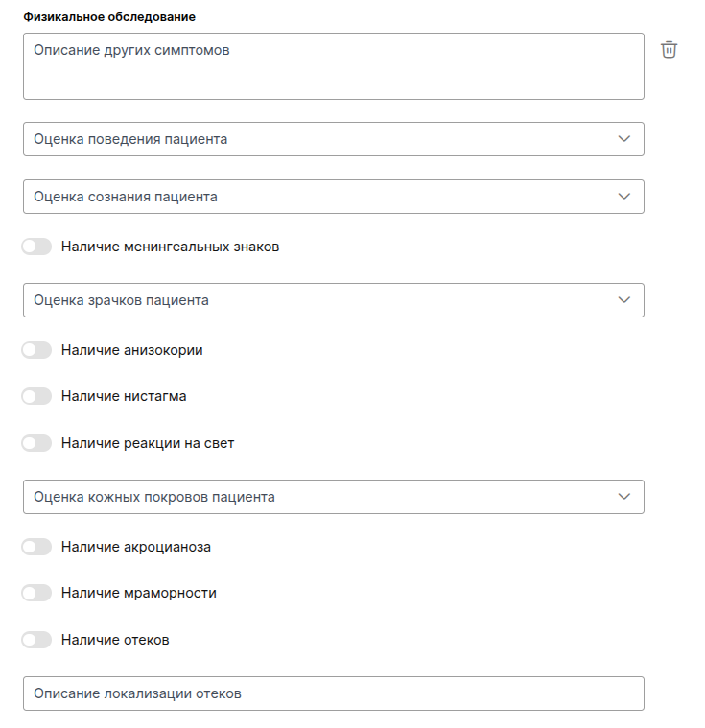Switch on the 'Наличие мраморности' toggle
Screen dimensions: 705x728
click(36, 593)
